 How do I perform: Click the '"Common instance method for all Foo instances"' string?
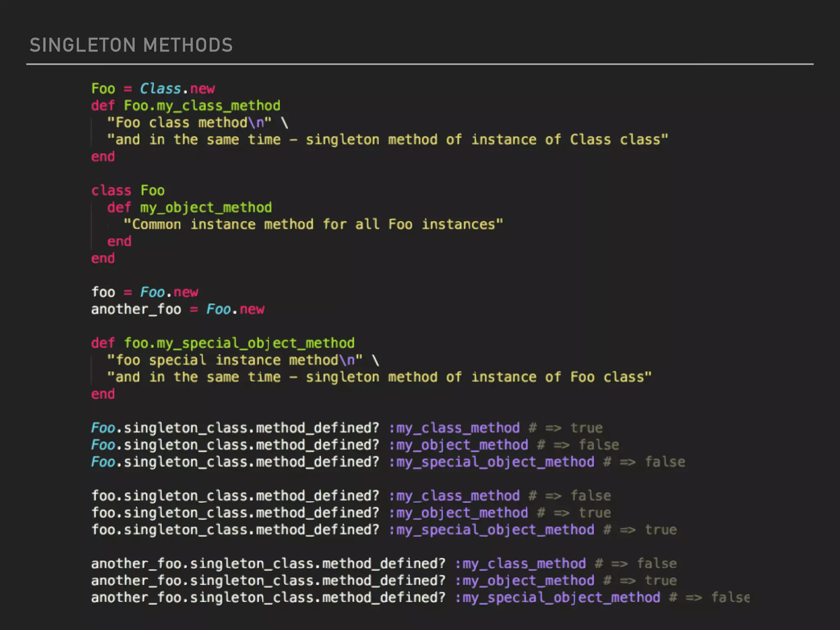click(x=313, y=224)
